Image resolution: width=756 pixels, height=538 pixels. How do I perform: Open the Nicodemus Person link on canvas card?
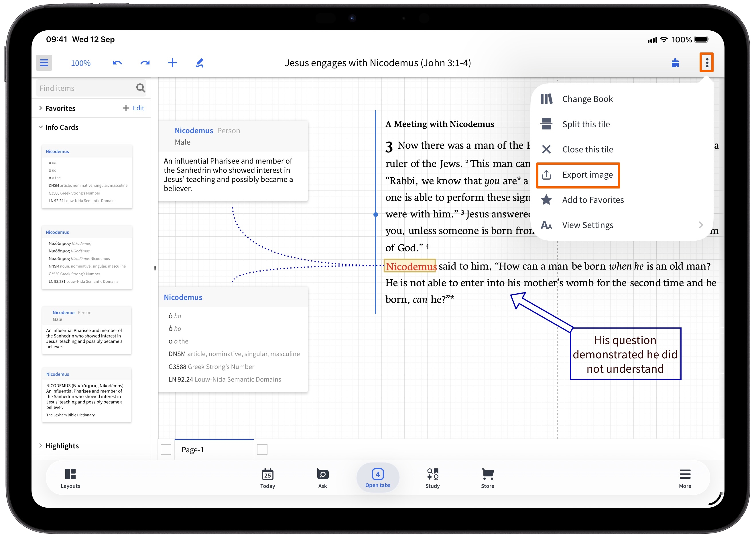(x=194, y=131)
